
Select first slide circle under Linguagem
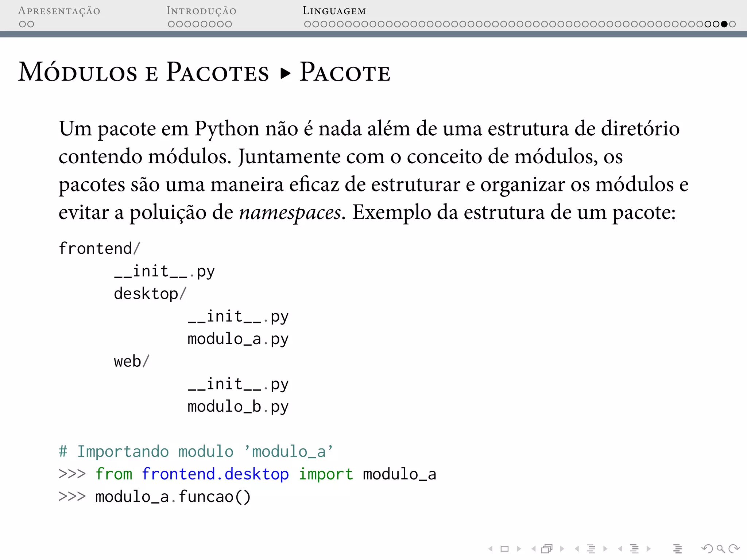click(308, 24)
